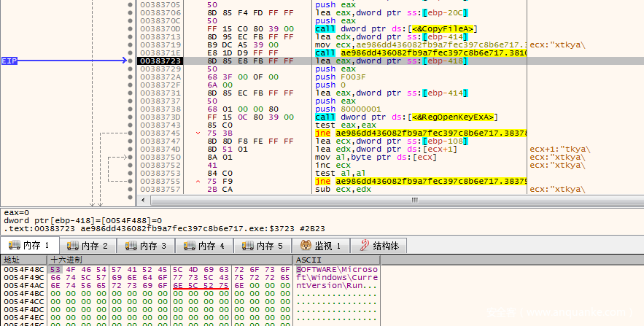Toggle breakpoint dot at address 00383731

[x=131, y=93]
